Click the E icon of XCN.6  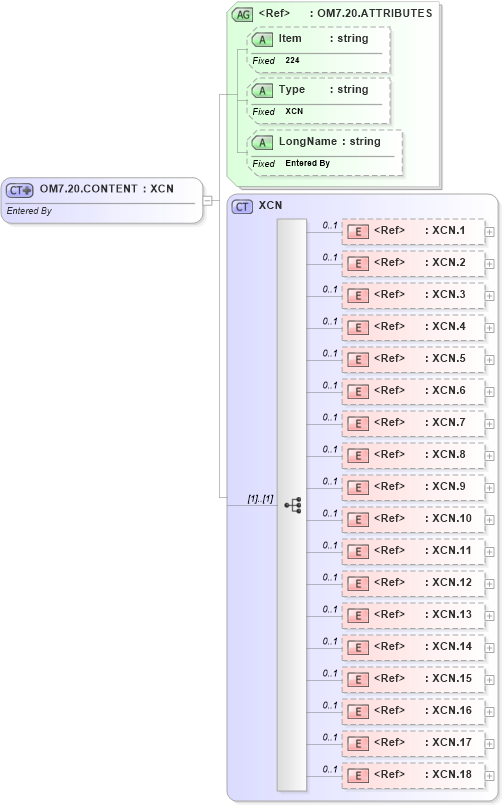(358, 392)
